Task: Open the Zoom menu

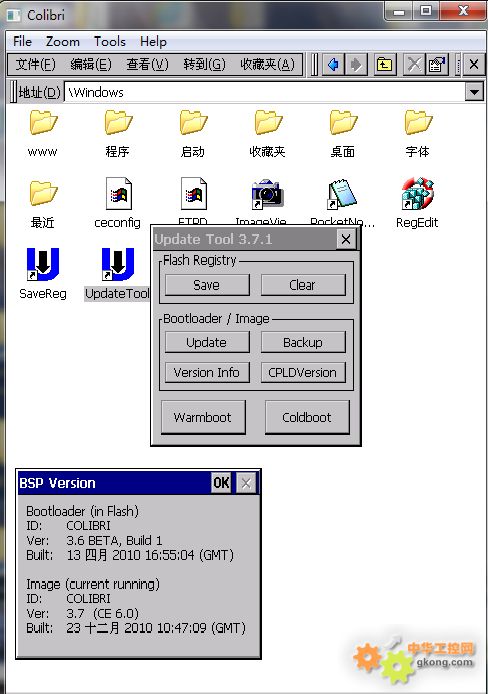Action: tap(63, 42)
